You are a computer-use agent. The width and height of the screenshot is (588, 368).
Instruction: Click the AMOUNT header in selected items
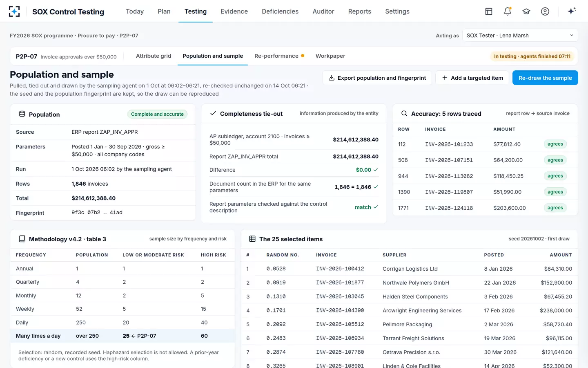pos(561,255)
